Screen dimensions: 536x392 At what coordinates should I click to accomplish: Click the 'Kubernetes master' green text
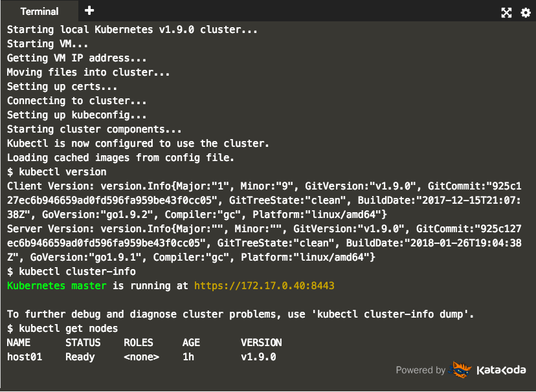(57, 285)
